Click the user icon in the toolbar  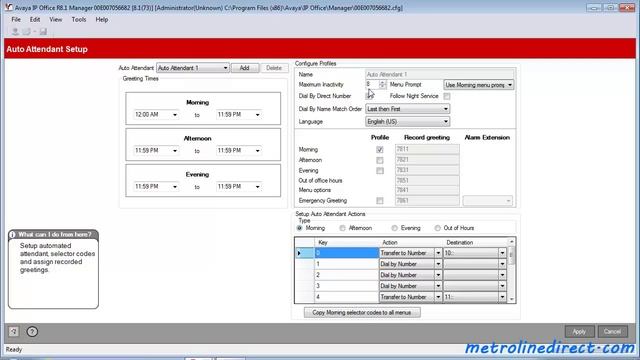(x=15, y=31)
